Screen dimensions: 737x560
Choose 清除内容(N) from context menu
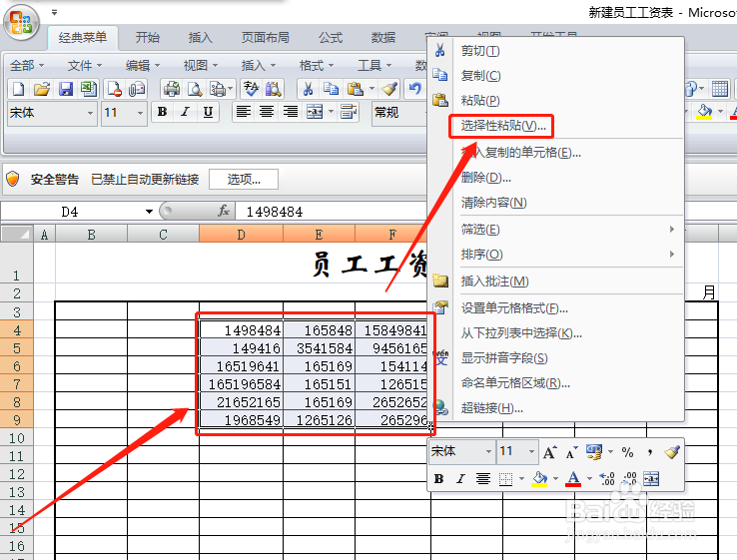tap(494, 203)
